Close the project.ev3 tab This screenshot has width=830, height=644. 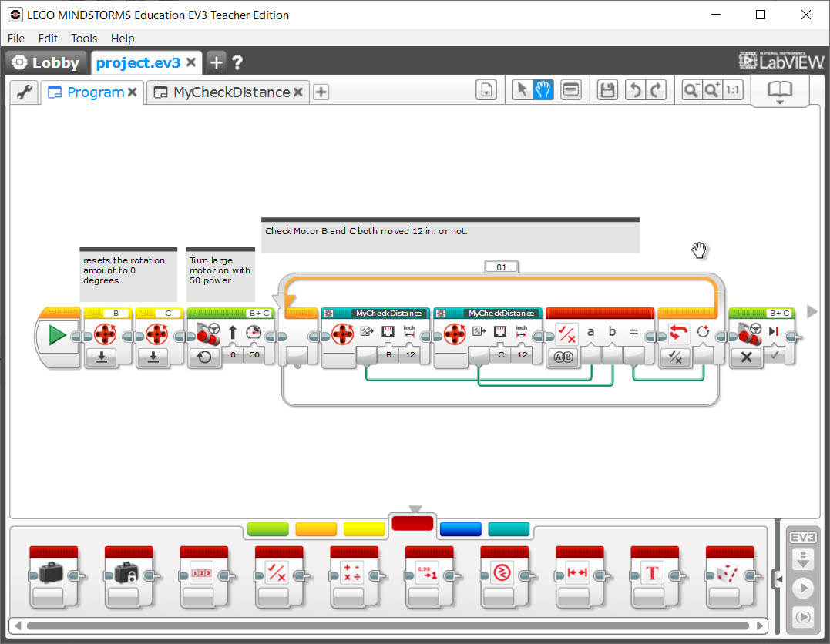[191, 62]
